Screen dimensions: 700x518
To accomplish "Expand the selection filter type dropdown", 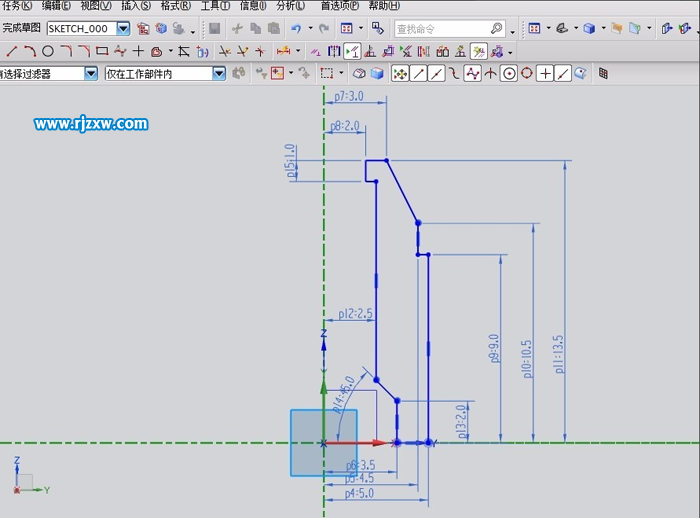I will click(91, 73).
